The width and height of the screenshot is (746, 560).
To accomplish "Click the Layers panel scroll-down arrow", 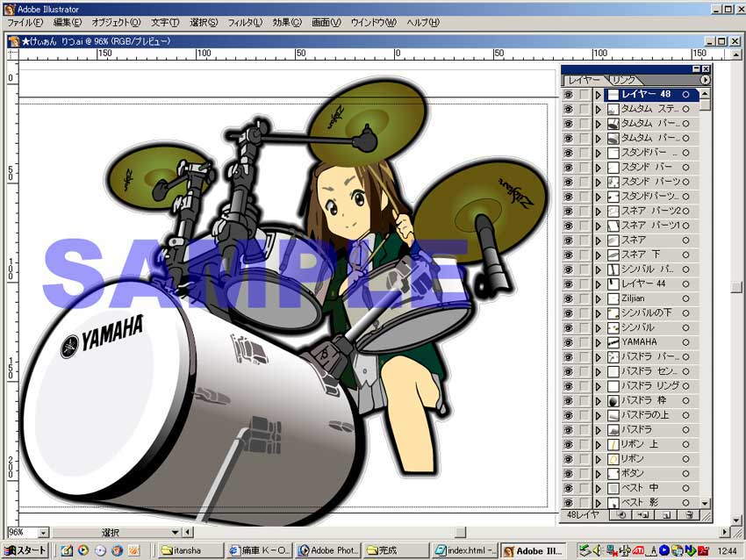I will pyautogui.click(x=705, y=503).
